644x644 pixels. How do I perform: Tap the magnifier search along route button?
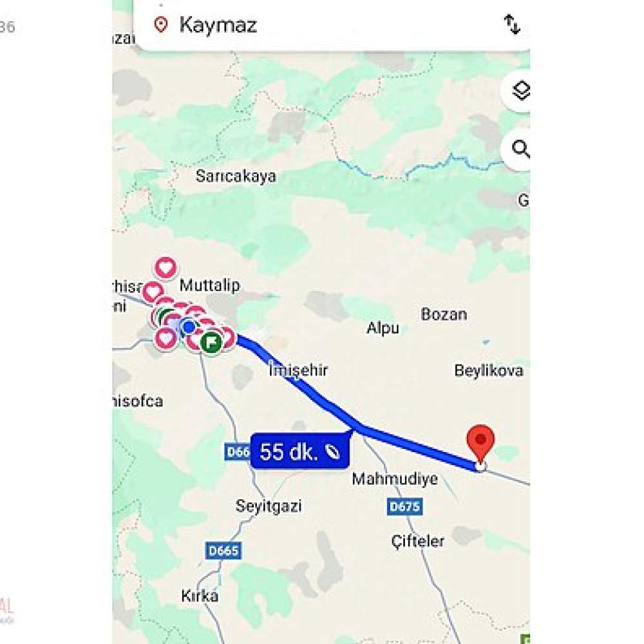519,149
